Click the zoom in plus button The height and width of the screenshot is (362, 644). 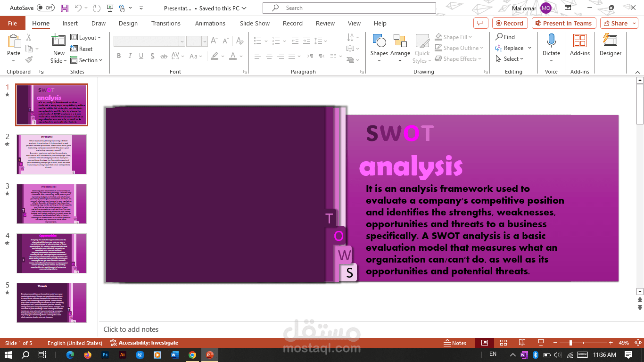click(x=611, y=343)
